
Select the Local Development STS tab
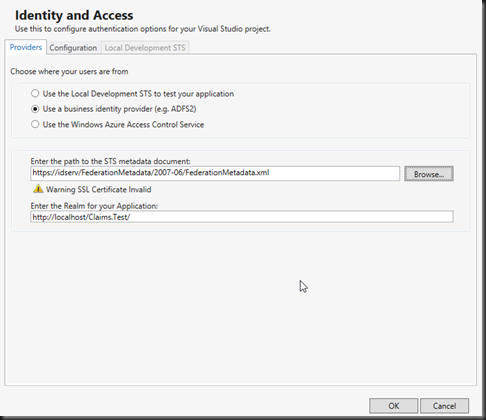point(145,48)
